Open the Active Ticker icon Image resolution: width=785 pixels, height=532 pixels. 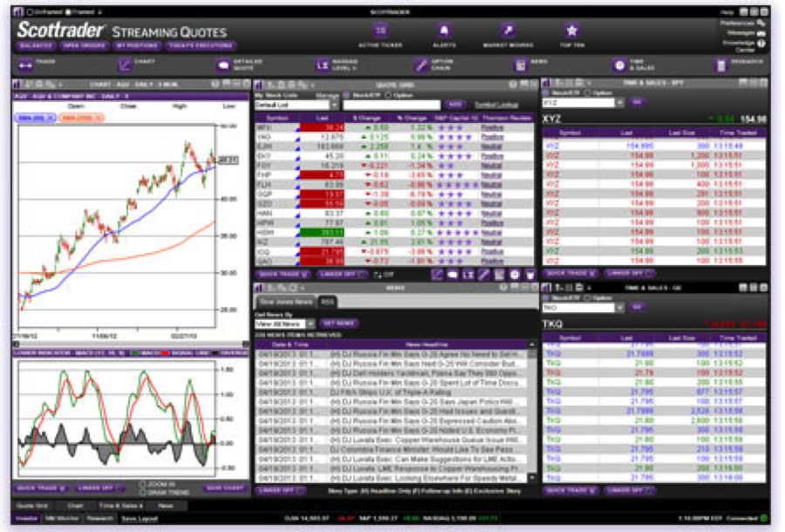[x=379, y=30]
